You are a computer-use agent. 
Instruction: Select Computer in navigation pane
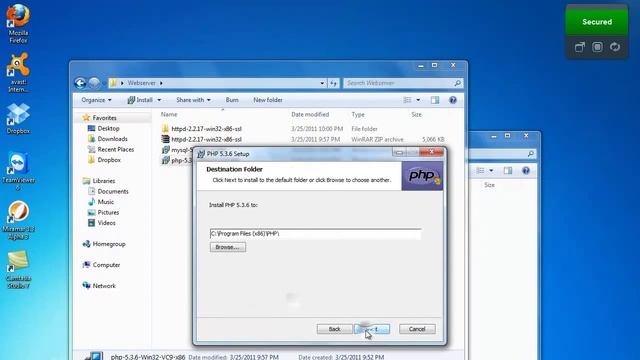pos(106,265)
